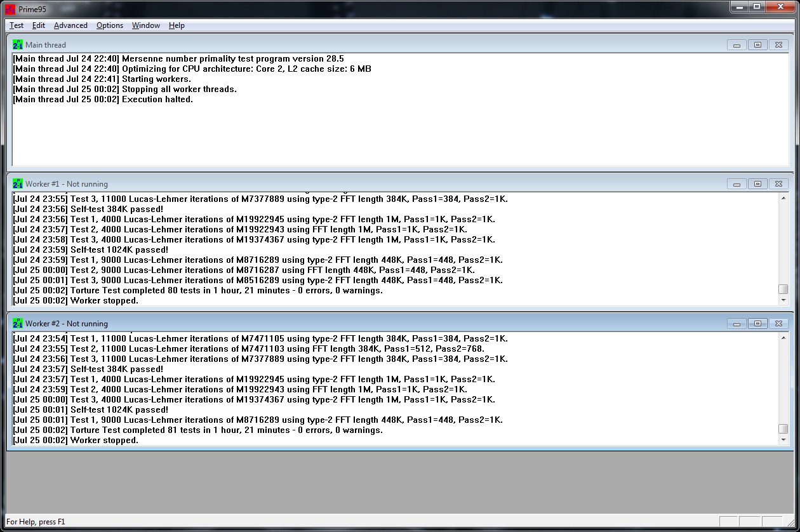Viewport: 800px width, 532px height.
Task: Maximize the Main thread child window
Action: pyautogui.click(x=757, y=45)
